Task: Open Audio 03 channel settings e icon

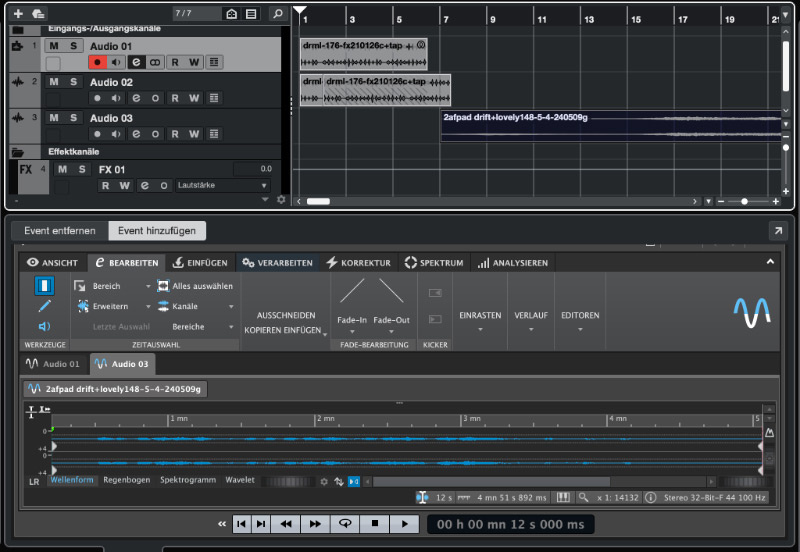Action: coord(136,134)
